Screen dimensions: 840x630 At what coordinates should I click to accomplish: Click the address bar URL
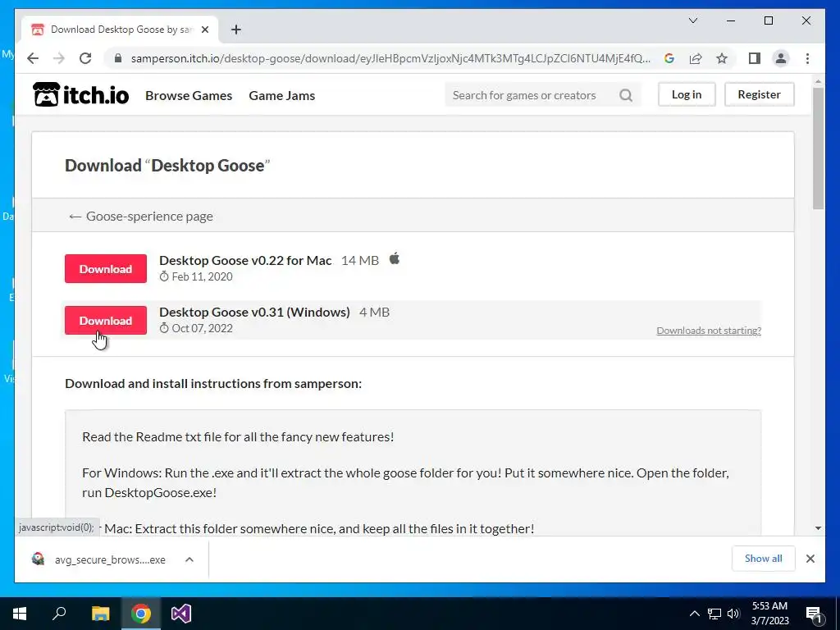390,58
